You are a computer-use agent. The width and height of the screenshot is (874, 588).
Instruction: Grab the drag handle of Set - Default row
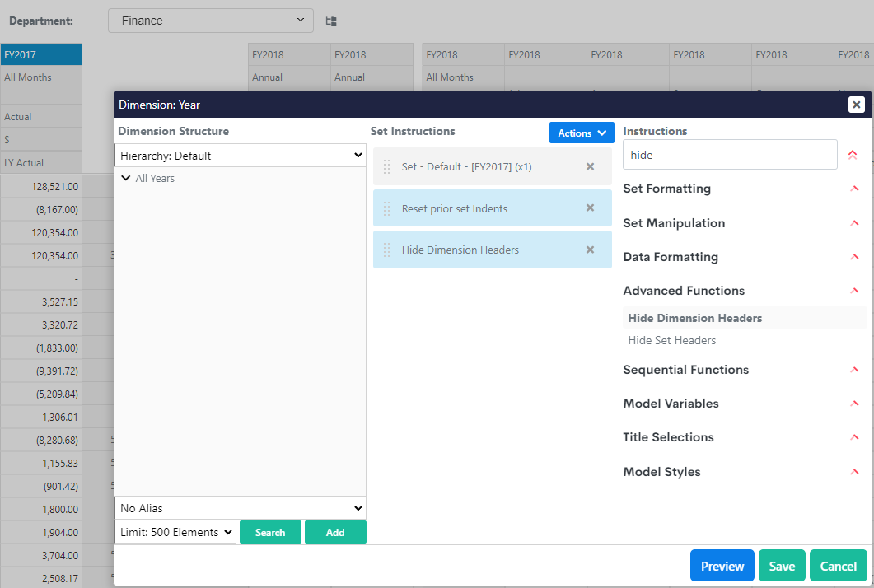pos(387,167)
